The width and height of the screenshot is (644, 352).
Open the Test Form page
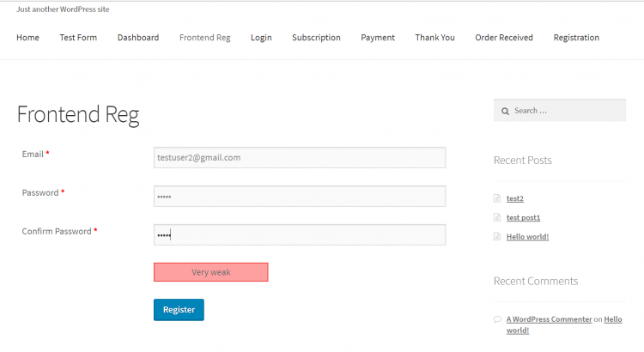tap(78, 38)
